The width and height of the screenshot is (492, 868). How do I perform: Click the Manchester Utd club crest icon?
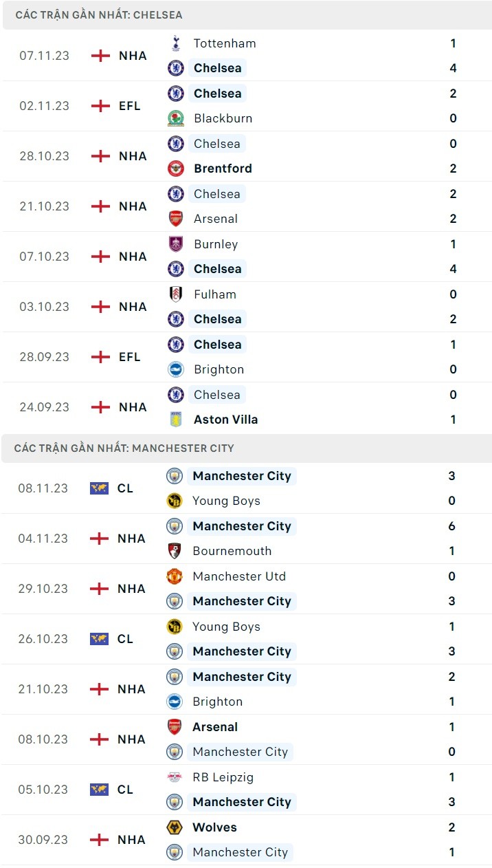(175, 576)
